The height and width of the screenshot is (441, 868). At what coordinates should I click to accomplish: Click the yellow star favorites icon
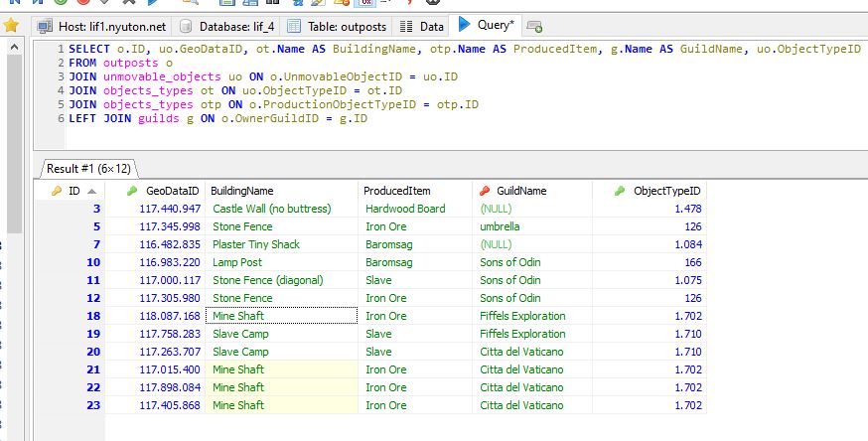pos(12,25)
